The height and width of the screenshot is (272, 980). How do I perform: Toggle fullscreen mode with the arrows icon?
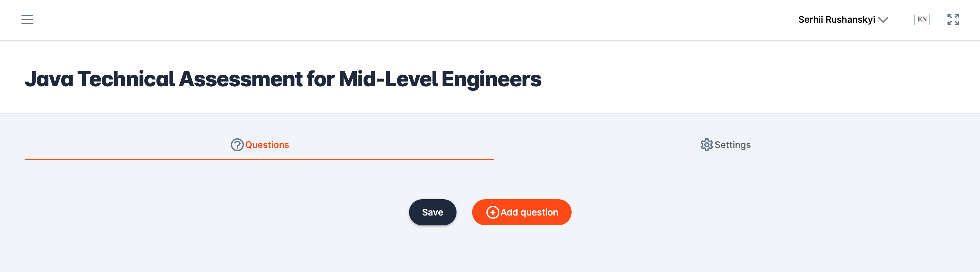click(x=953, y=19)
